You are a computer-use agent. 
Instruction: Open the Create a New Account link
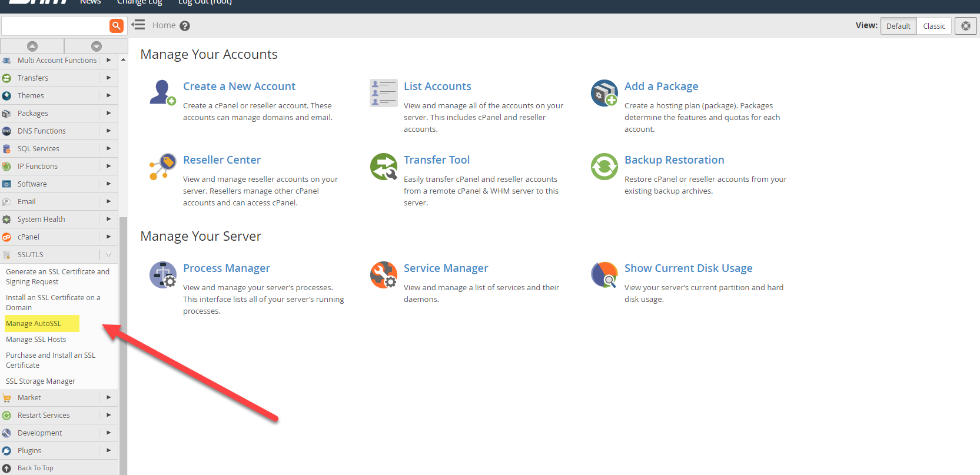point(239,87)
